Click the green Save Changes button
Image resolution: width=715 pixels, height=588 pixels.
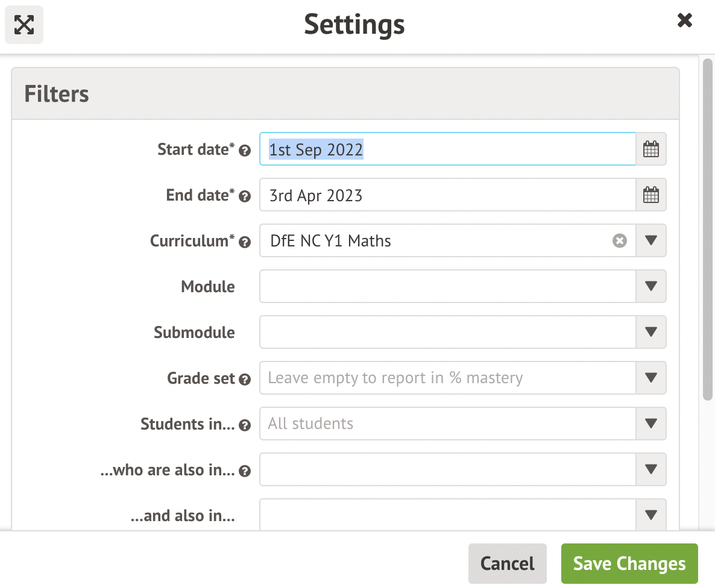(x=629, y=564)
